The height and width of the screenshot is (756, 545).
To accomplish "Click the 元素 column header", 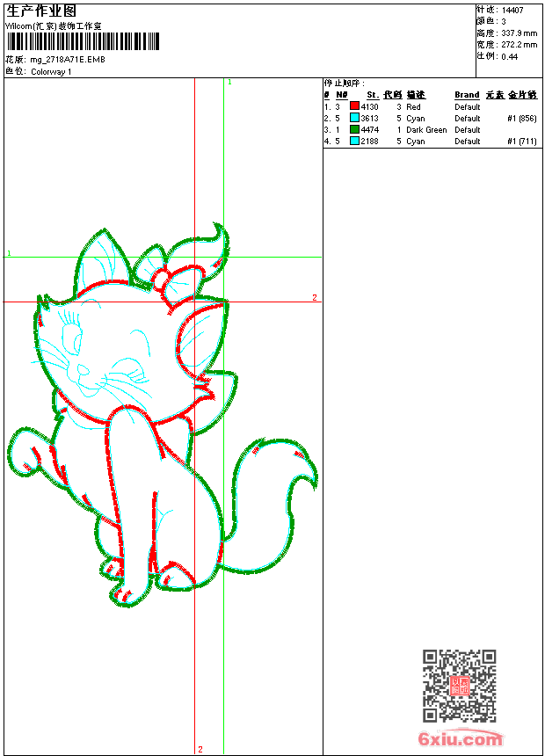I will 495,95.
